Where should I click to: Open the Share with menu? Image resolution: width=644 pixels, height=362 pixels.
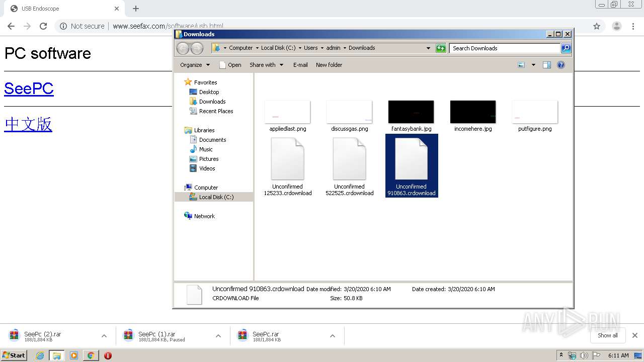point(267,65)
